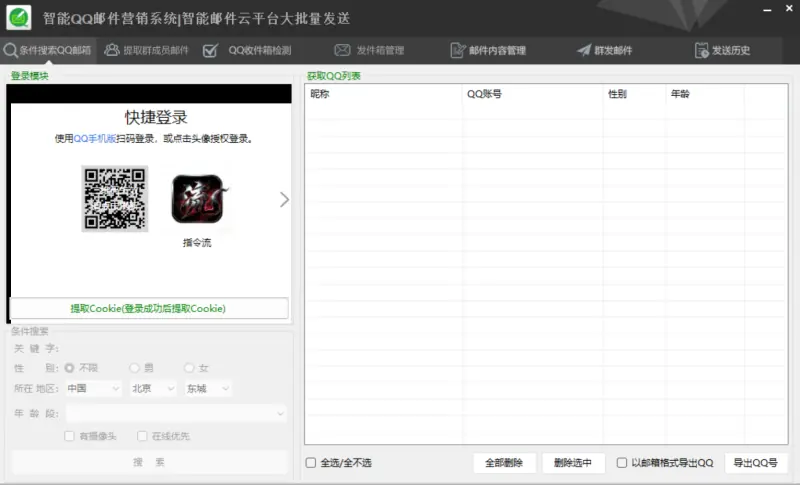Check the 在线优先 checkbox

coord(142,436)
